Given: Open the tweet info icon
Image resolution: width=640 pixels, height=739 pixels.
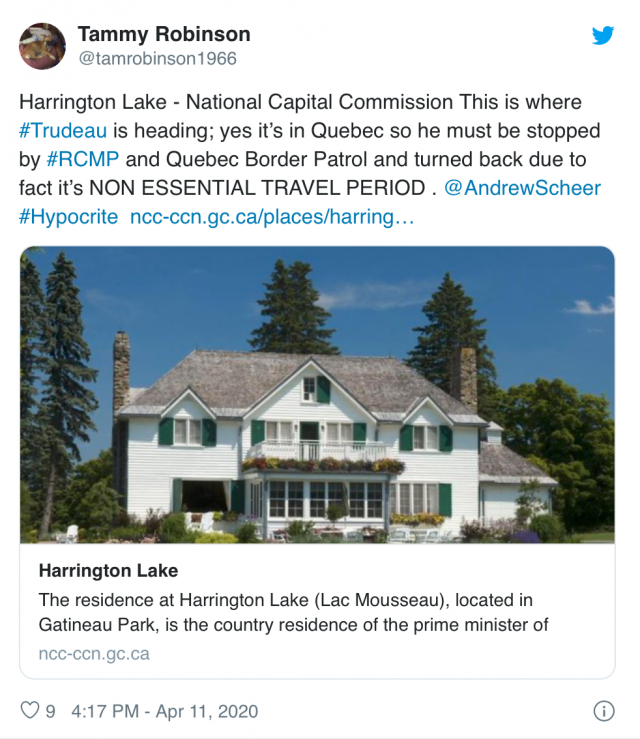Looking at the screenshot, I should pyautogui.click(x=604, y=711).
